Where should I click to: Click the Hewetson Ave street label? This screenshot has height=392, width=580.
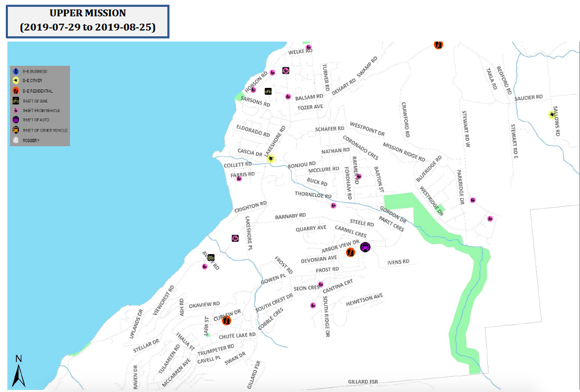(x=364, y=300)
